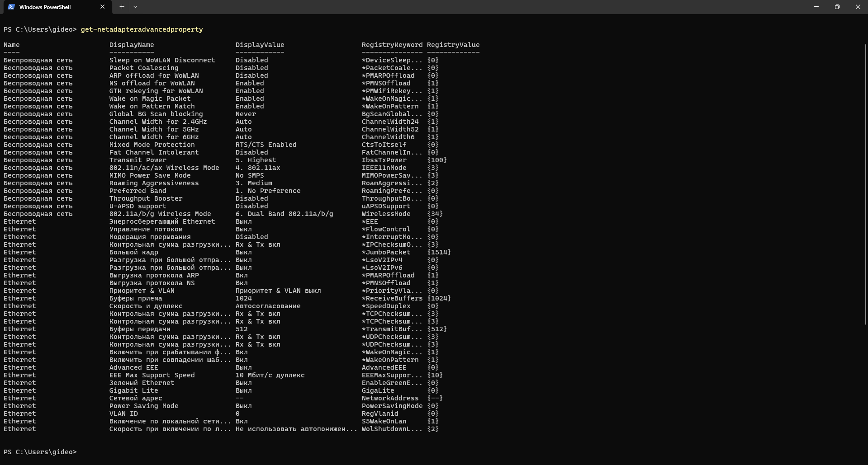
Task: Click the Gigabit Lite property name
Action: [133, 390]
